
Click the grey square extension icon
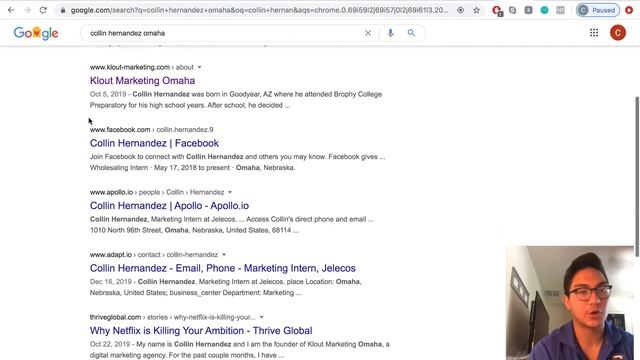(x=529, y=10)
